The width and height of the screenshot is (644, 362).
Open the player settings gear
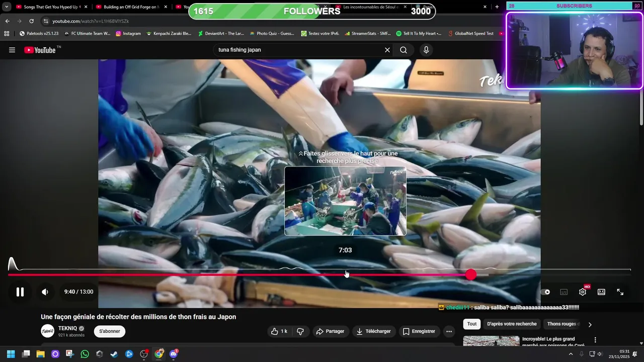pos(583,292)
